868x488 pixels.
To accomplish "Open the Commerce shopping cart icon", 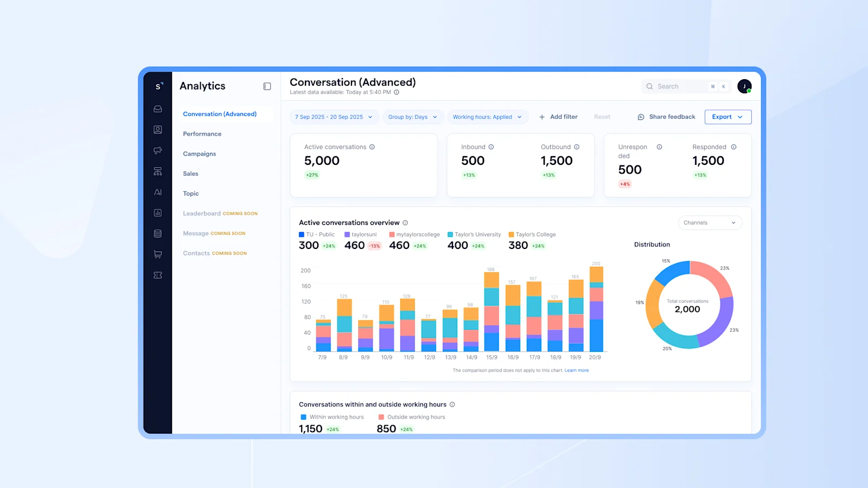I will (158, 254).
